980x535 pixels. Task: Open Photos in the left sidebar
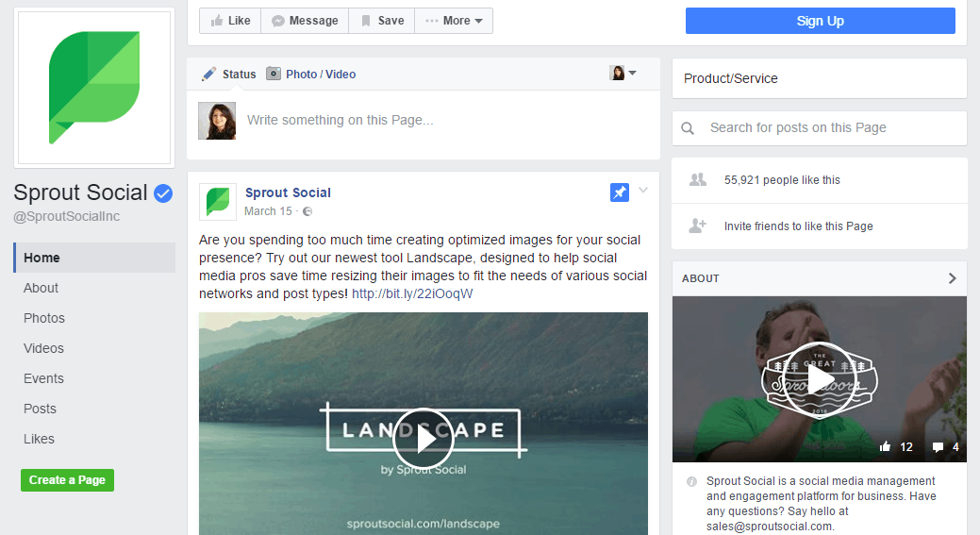tap(44, 318)
